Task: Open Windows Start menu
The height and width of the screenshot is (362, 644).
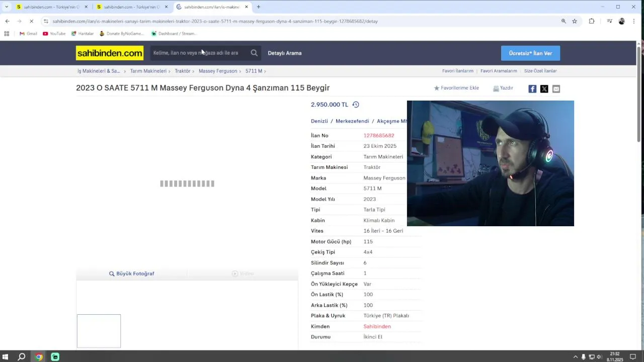Action: (x=6, y=357)
